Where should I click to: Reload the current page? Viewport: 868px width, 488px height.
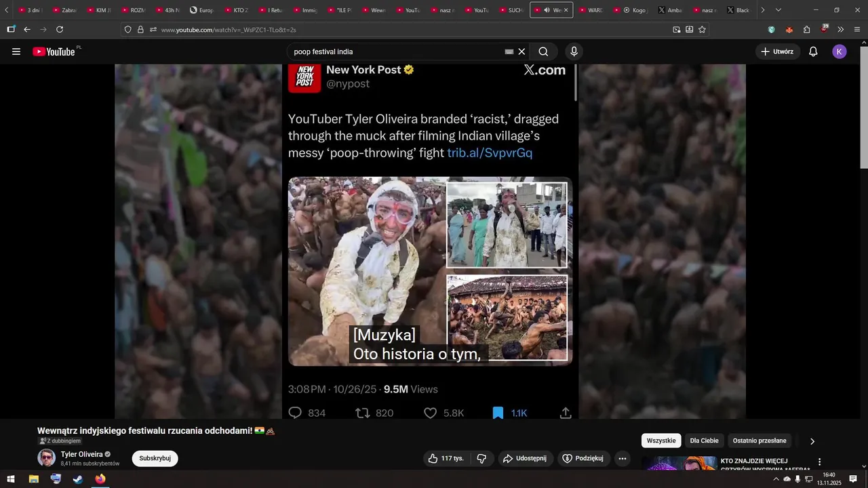tap(60, 29)
